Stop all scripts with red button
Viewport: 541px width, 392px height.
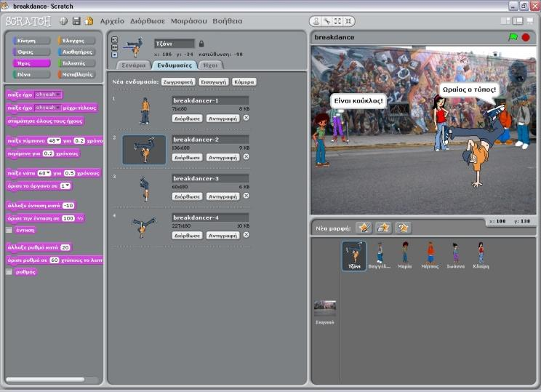coord(526,37)
